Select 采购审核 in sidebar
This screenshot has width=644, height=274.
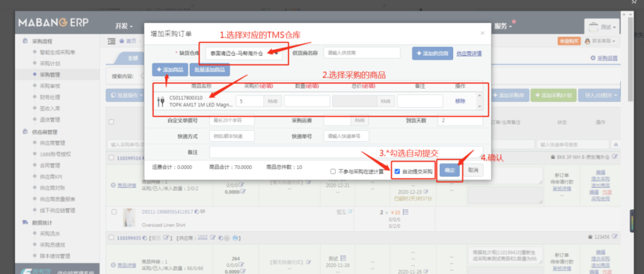[50, 86]
